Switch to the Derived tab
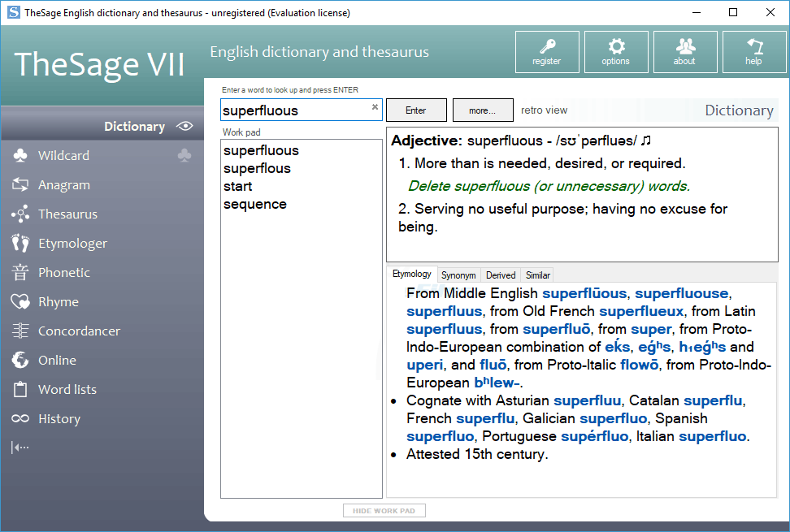The height and width of the screenshot is (532, 790). pos(501,275)
